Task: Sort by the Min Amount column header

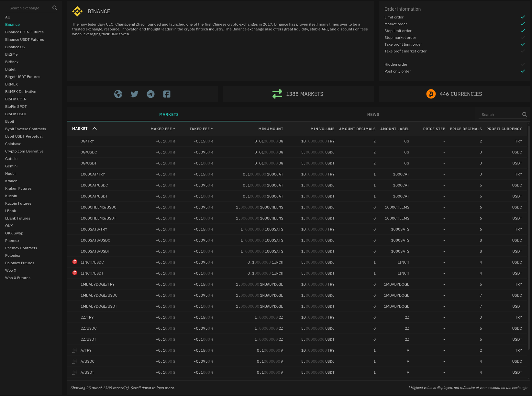Action: pyautogui.click(x=271, y=129)
